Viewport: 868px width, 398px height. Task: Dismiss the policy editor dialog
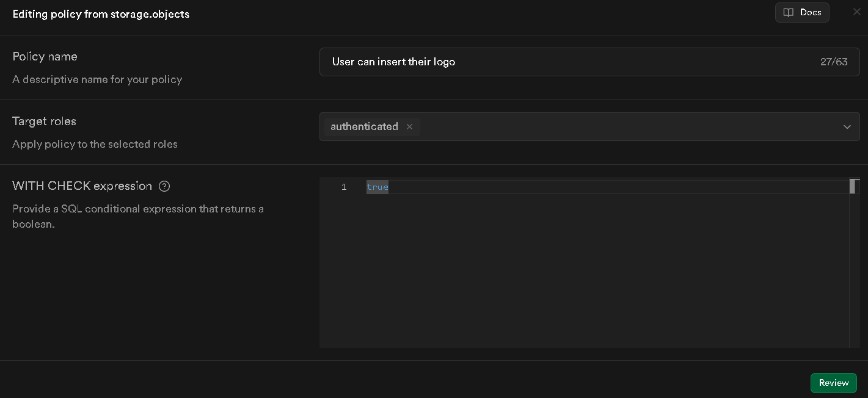point(857,12)
